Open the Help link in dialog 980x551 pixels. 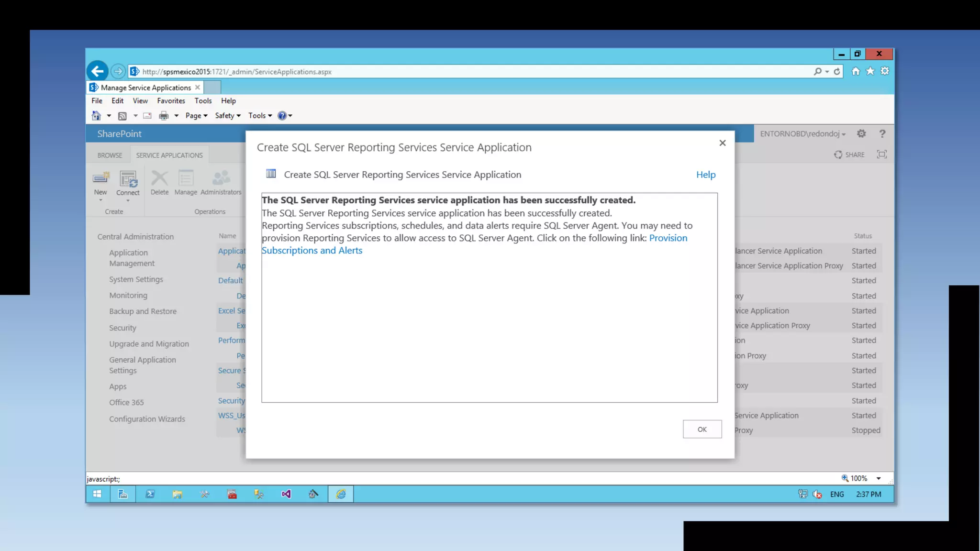coord(706,175)
